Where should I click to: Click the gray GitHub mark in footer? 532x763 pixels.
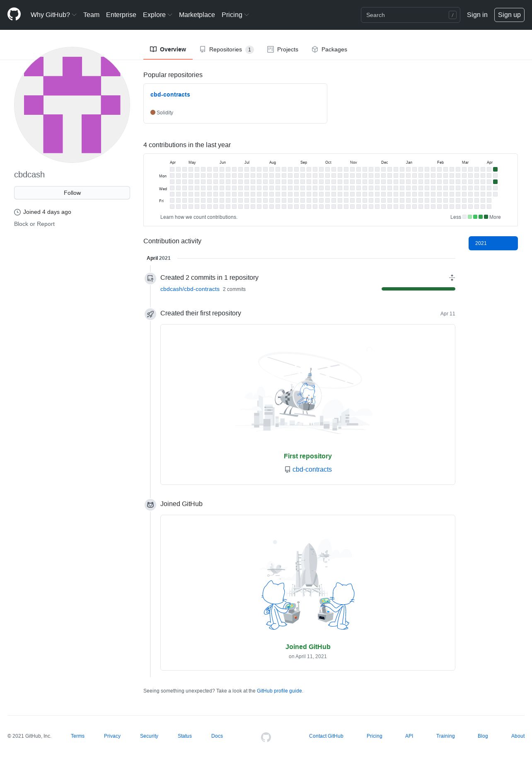266,737
